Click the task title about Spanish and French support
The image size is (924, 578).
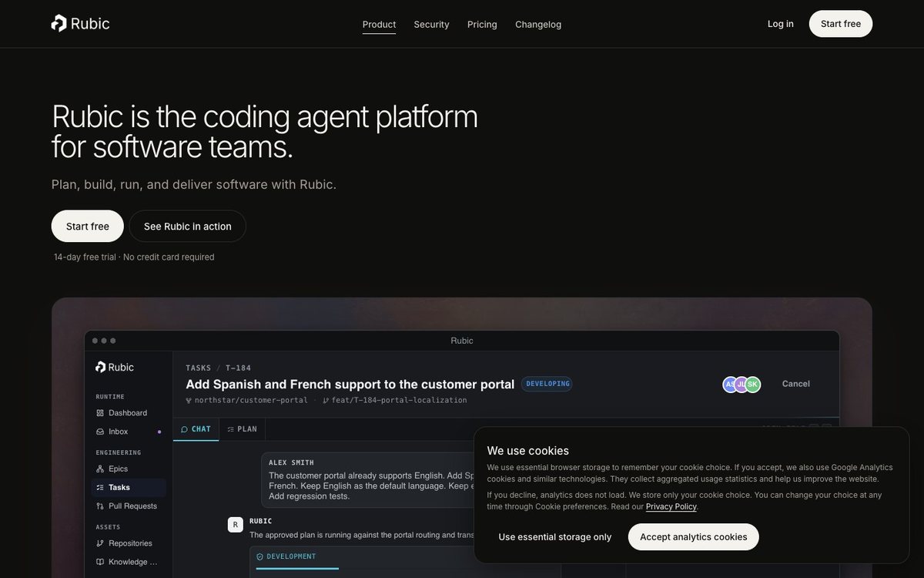(350, 384)
